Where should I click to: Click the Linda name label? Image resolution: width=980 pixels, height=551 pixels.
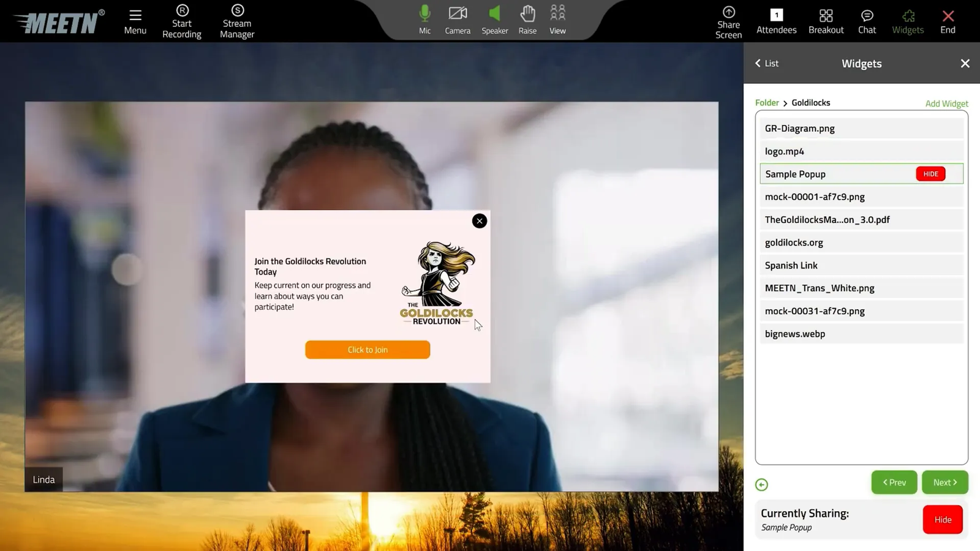pyautogui.click(x=43, y=479)
